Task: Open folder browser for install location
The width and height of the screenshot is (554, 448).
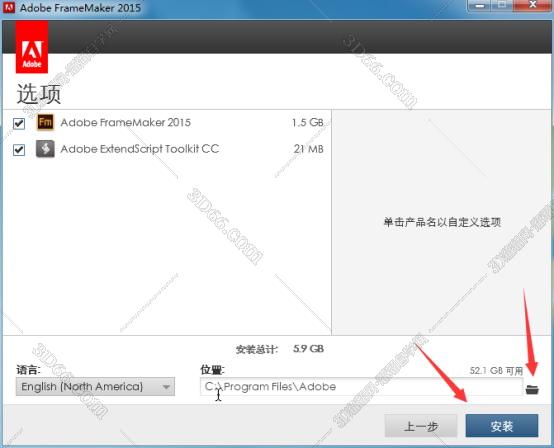Action: coord(532,389)
